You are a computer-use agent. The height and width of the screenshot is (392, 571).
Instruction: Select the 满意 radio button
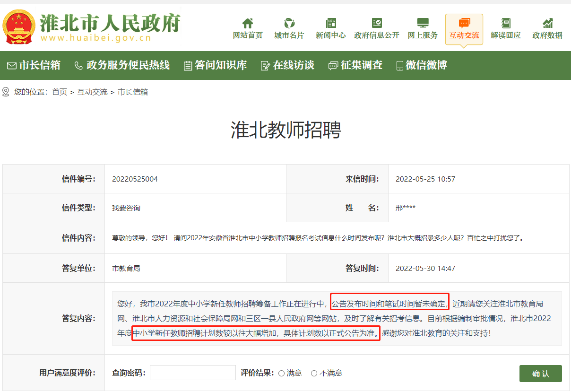[x=282, y=374]
